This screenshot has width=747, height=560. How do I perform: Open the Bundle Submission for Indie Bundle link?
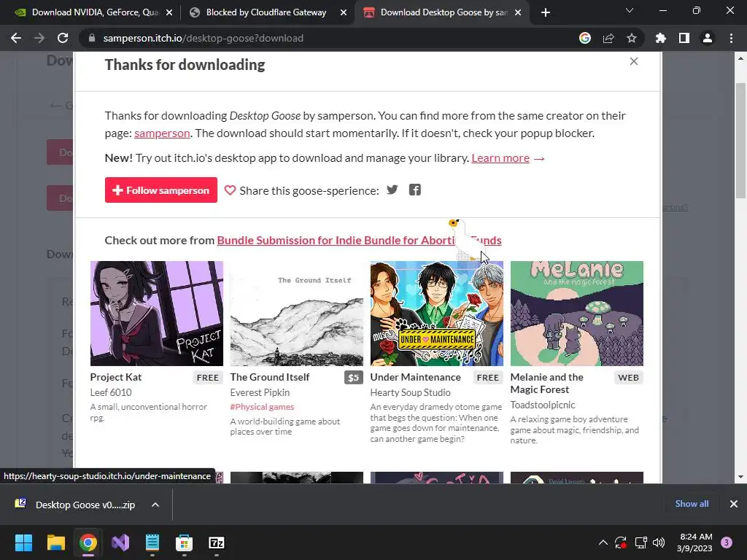359,241
